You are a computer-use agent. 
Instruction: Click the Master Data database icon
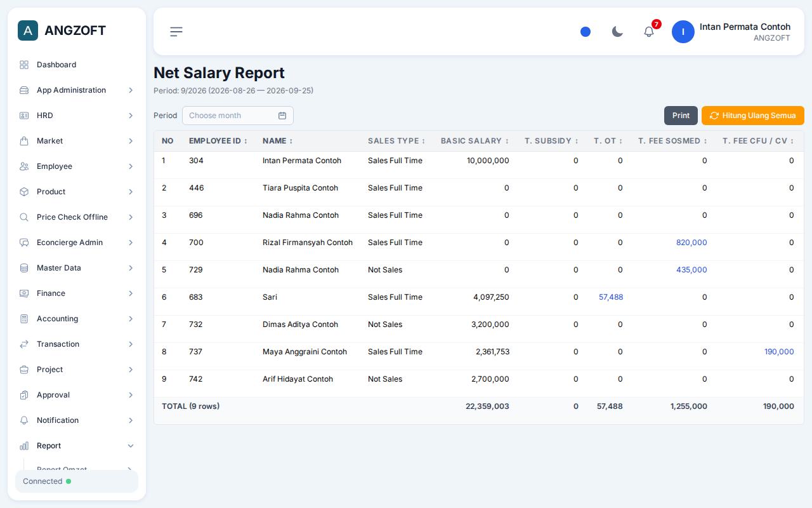point(24,268)
